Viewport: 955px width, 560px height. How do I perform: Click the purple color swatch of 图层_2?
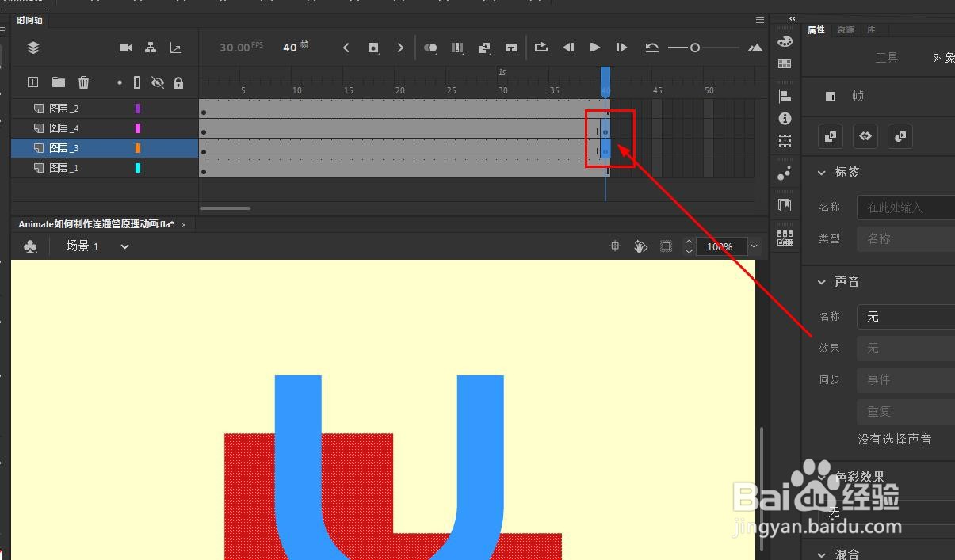pos(138,109)
